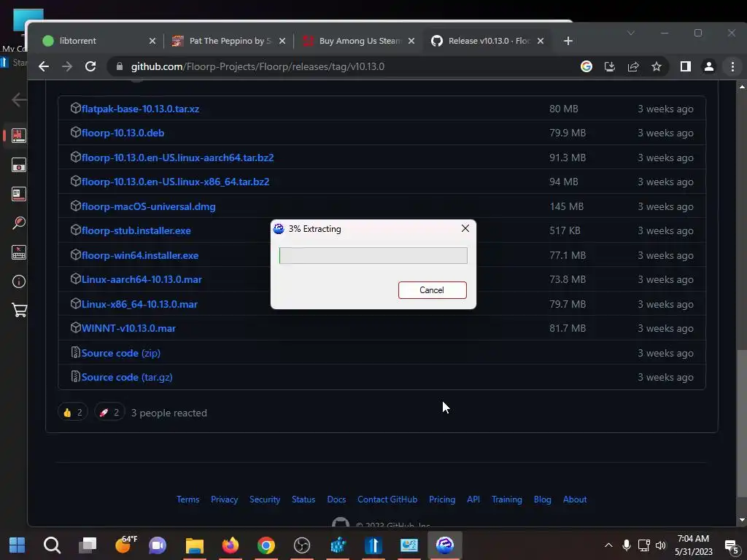Share this page icon

click(x=633, y=66)
